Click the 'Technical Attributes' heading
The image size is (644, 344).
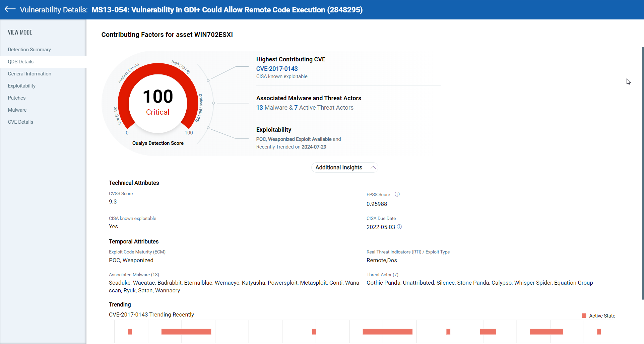(134, 183)
